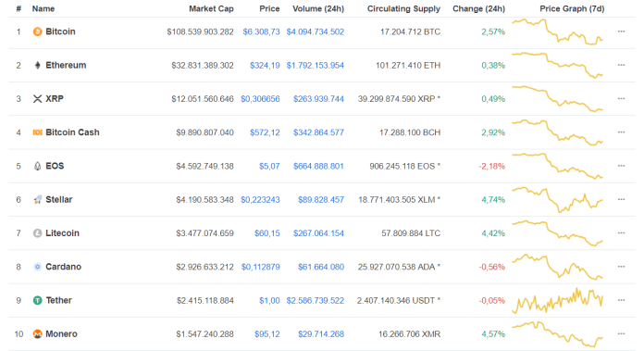The width and height of the screenshot is (644, 351).
Task: Click the Bitcoin coin logo icon
Action: (x=37, y=31)
